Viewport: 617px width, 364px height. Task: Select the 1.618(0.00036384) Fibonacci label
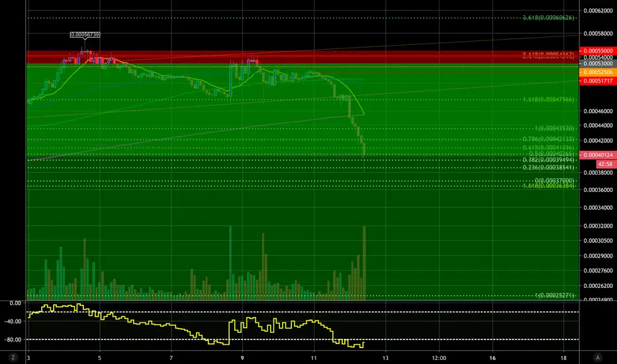tap(548, 186)
